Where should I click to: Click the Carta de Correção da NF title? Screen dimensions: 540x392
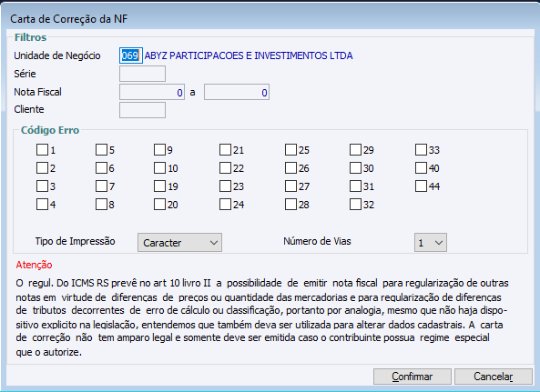point(69,18)
